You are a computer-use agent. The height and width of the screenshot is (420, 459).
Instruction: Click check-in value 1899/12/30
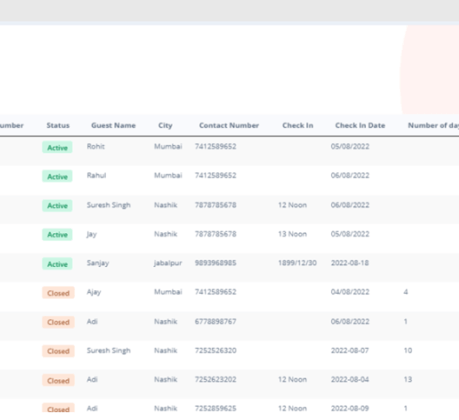point(297,263)
